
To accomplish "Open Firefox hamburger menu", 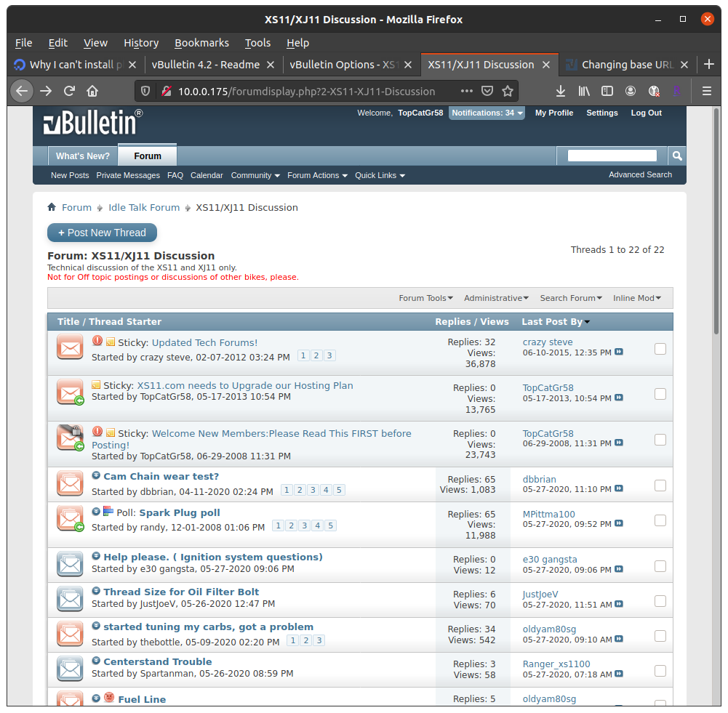I will 706,91.
